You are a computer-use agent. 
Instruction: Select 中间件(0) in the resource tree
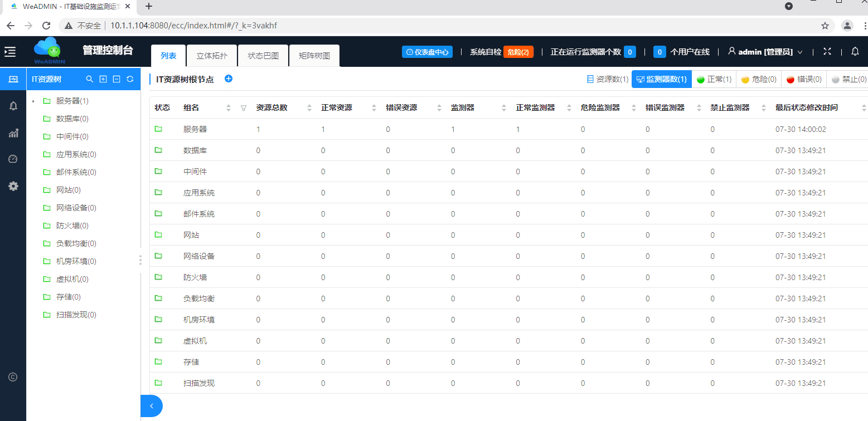tap(72, 136)
